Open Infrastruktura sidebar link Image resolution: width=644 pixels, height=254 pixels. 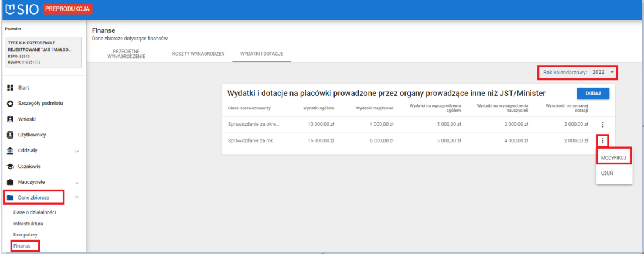pyautogui.click(x=28, y=224)
